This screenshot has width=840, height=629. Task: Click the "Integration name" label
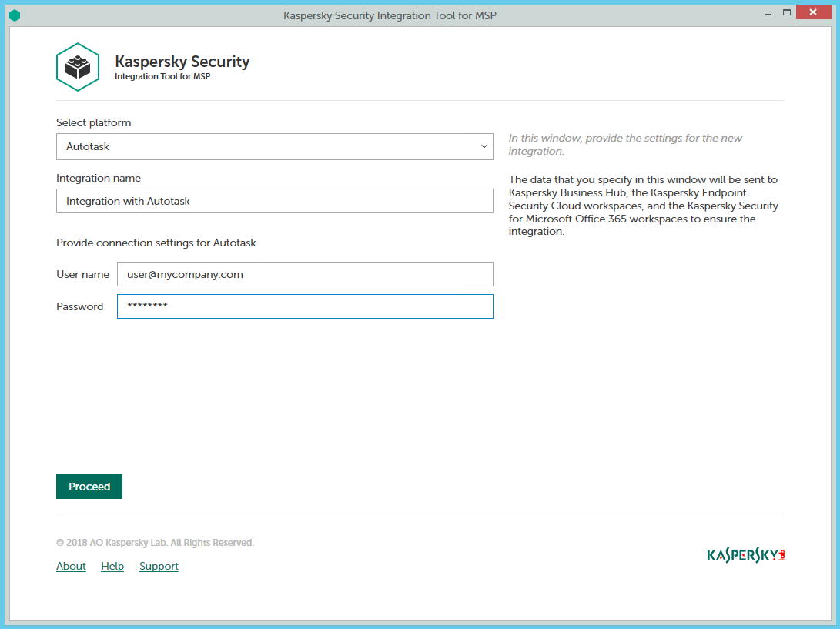click(99, 178)
